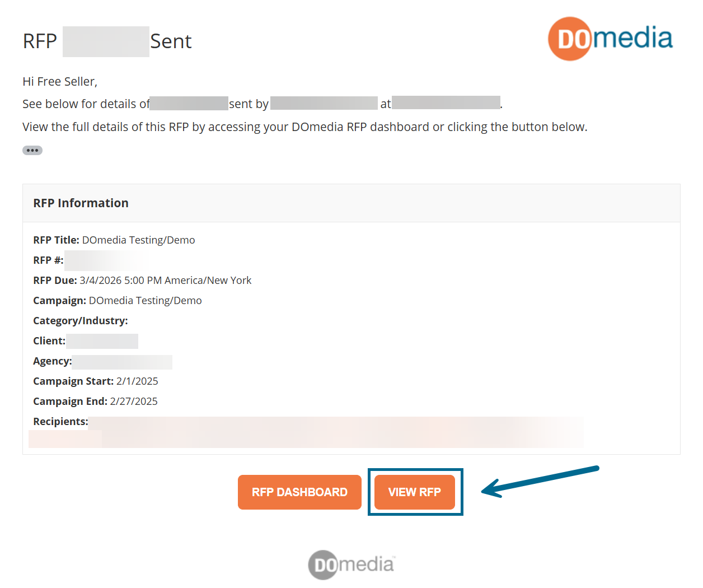Click the gray DOmedia footer logo
The image size is (703, 588).
coord(351,564)
